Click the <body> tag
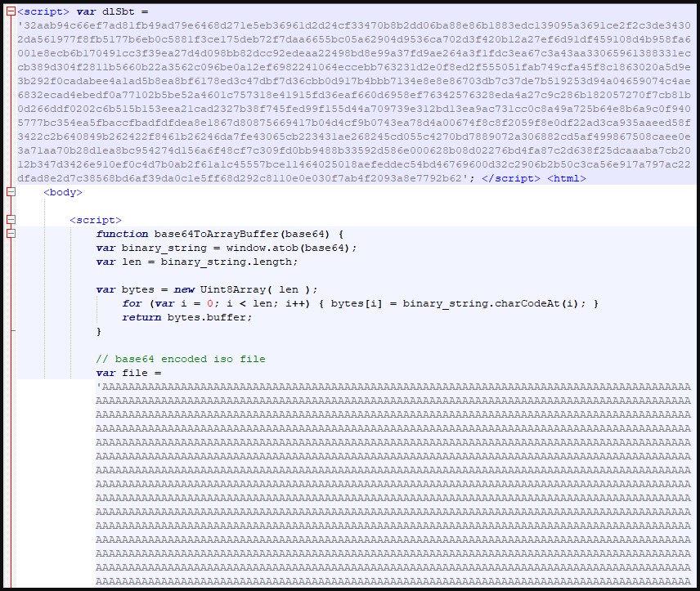 point(63,192)
